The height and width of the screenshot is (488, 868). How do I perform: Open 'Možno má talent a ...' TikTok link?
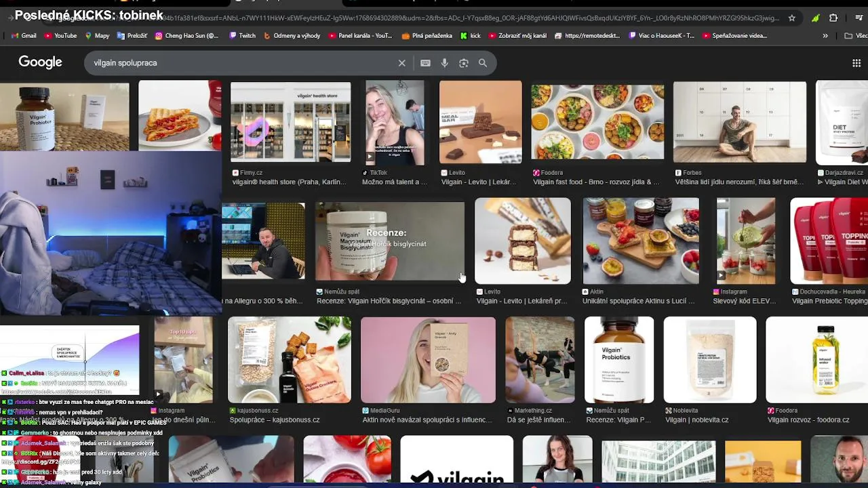pyautogui.click(x=395, y=182)
